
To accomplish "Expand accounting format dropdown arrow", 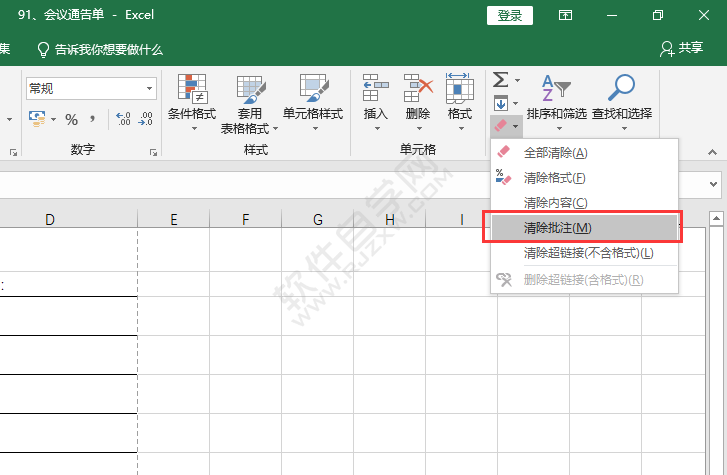I will [x=53, y=120].
